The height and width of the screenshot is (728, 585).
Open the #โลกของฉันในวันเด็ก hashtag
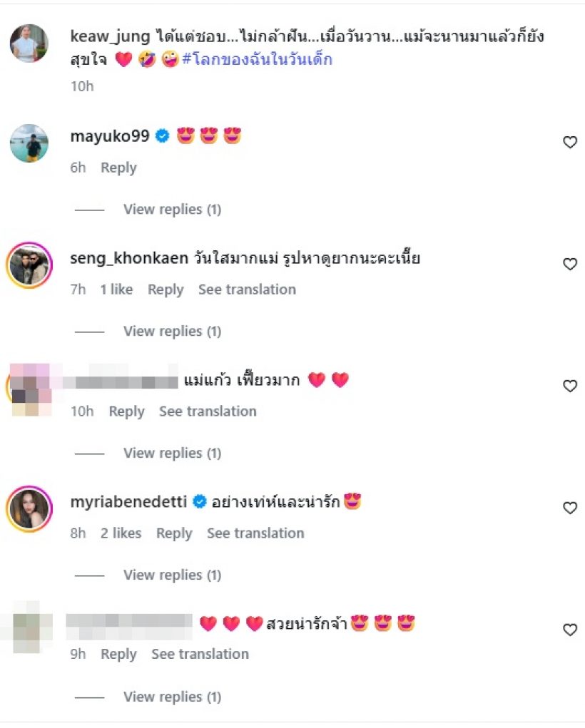pos(258,59)
